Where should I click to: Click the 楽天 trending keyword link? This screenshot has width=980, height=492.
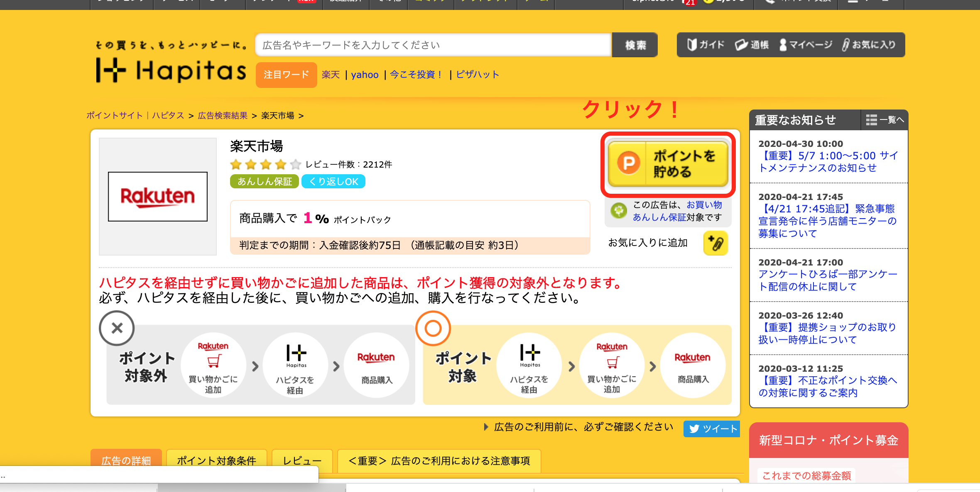(331, 75)
